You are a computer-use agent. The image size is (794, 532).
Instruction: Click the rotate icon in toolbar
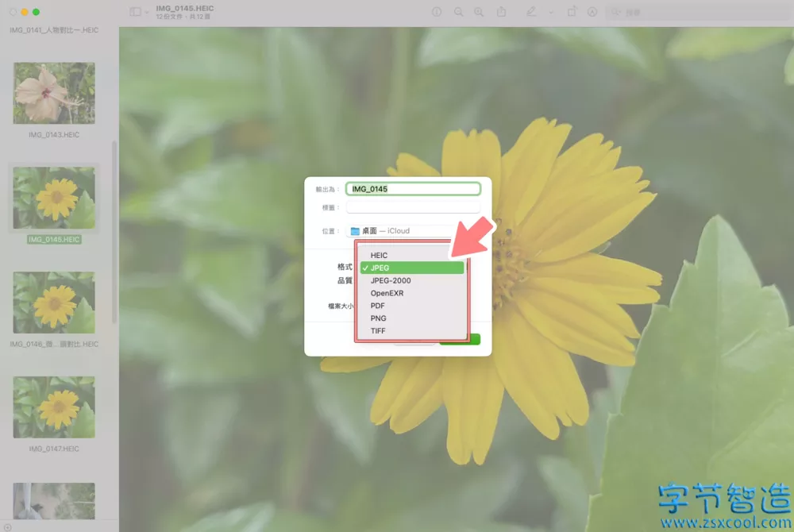[572, 11]
